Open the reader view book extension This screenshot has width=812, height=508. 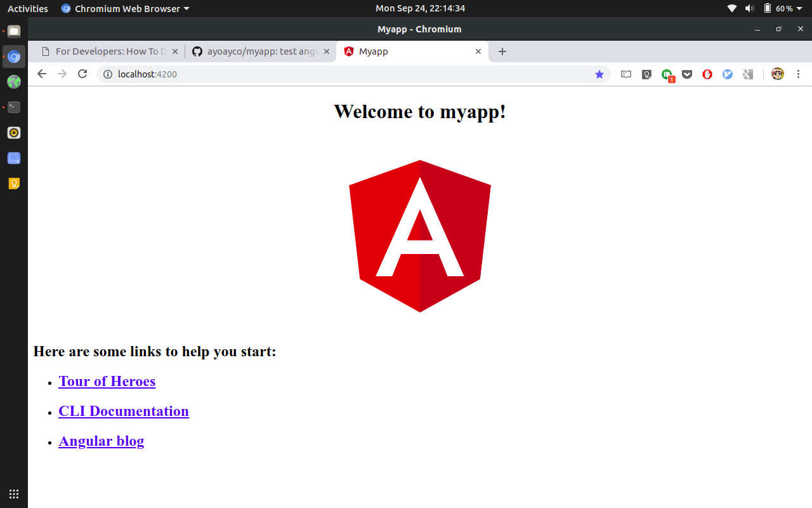click(626, 74)
